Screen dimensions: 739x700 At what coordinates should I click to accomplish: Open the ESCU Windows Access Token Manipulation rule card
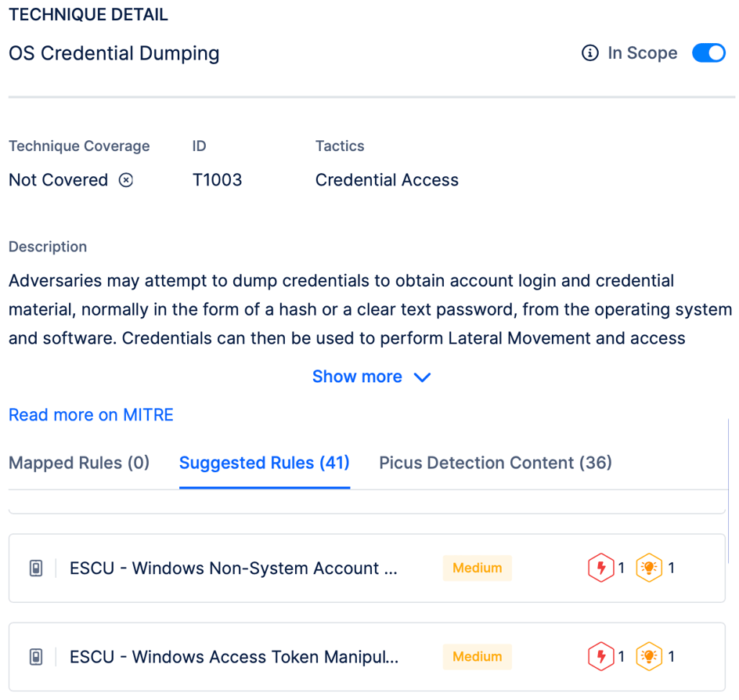click(x=233, y=656)
